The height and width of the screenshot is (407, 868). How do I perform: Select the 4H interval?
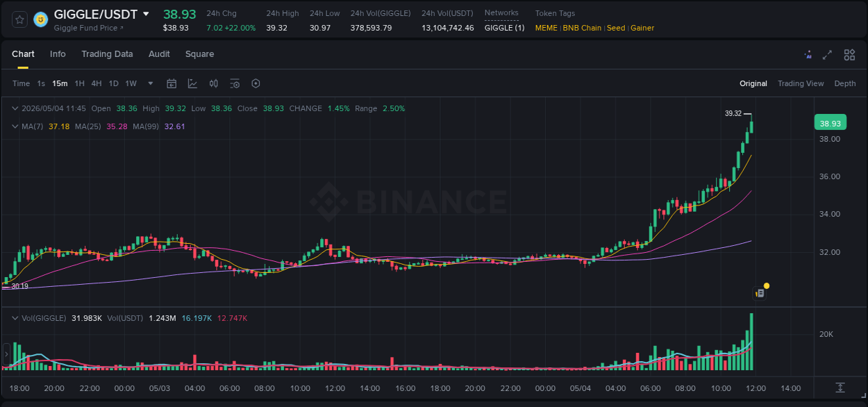click(96, 83)
